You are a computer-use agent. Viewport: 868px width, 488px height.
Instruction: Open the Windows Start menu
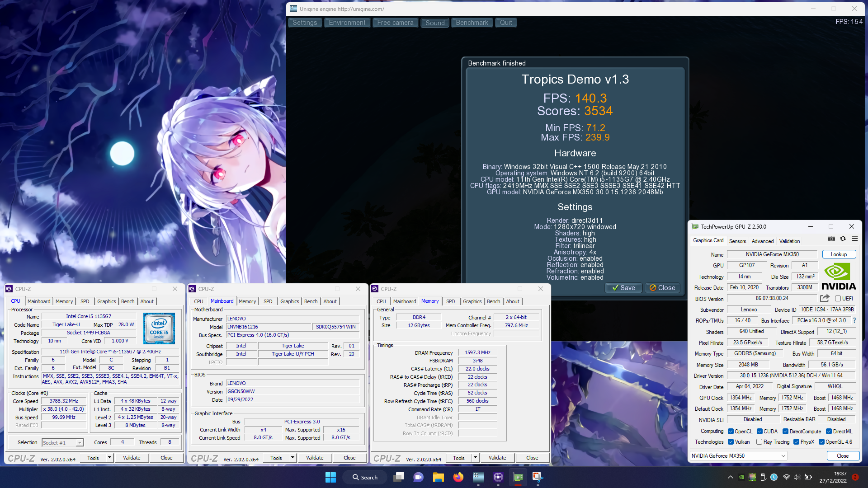(x=330, y=477)
